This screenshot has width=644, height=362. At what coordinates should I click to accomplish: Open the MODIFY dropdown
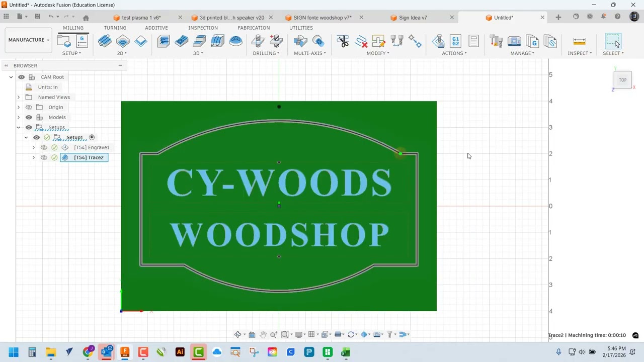[378, 53]
